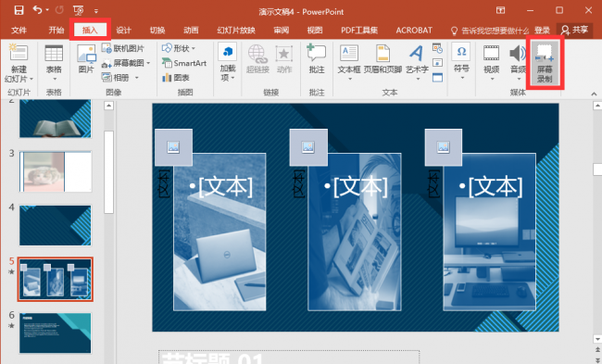Screen dimensions: 602x364
Task: Click the notes pane title text
Action: [x=212, y=359]
